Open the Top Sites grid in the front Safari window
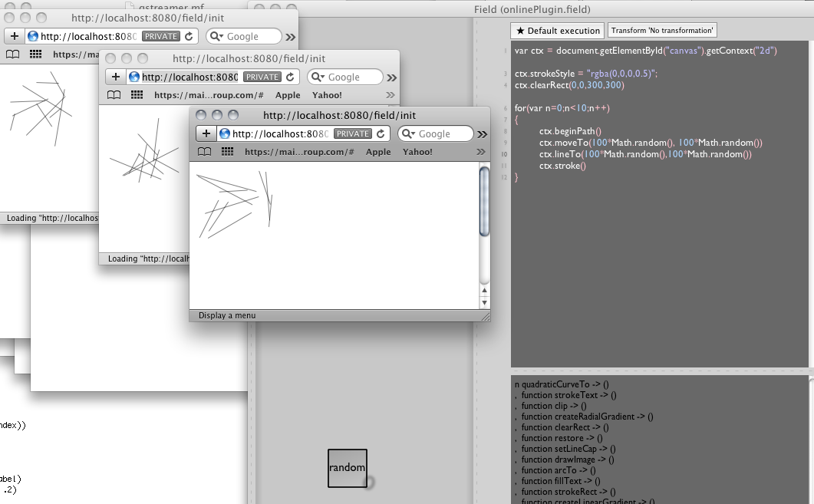Viewport: 814px width, 504px height. pos(228,152)
